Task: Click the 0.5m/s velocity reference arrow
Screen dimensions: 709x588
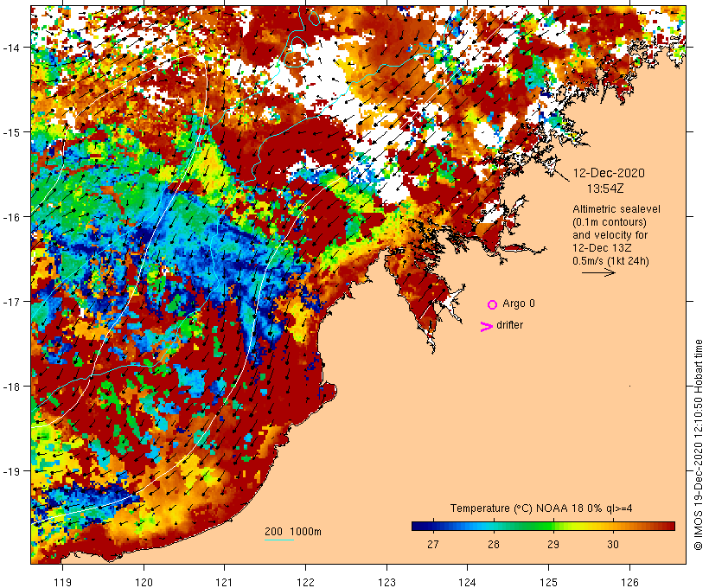Action: (598, 272)
